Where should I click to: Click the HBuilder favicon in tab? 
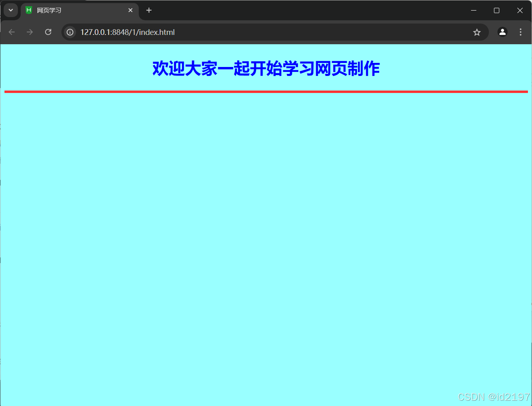tap(29, 10)
